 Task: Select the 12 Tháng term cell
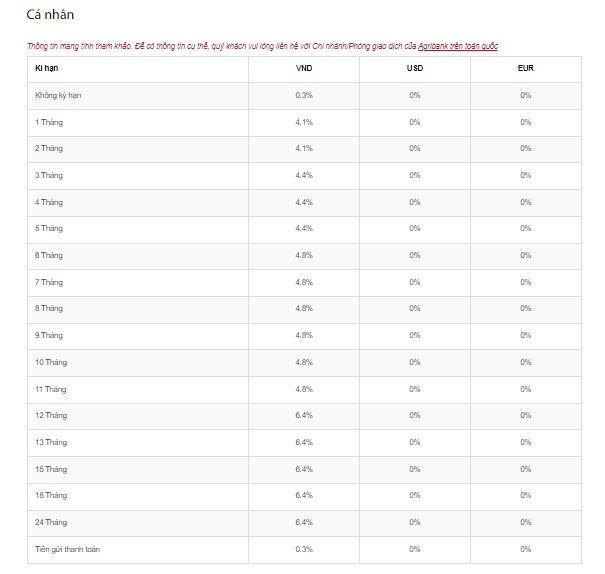pyautogui.click(x=50, y=415)
